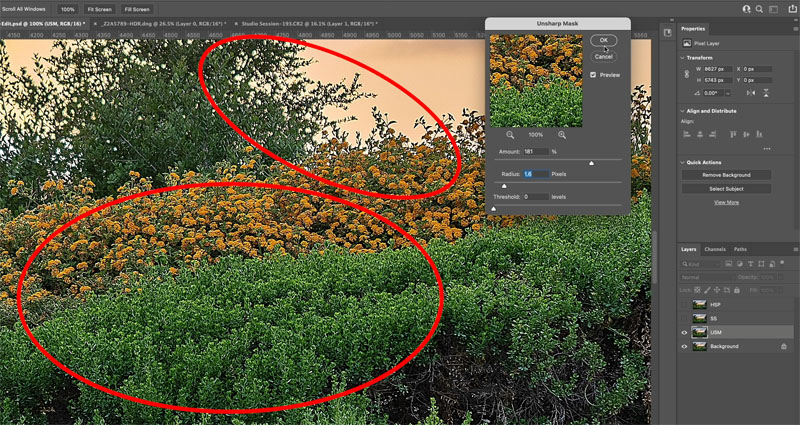Viewport: 800px width, 425px height.
Task: Lock transparent pixels icon
Action: [697, 290]
